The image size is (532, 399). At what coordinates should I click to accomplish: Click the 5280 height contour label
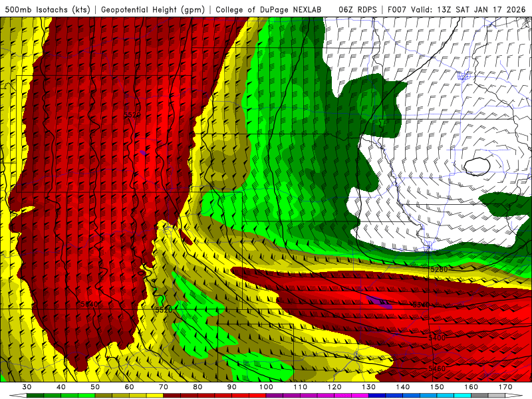coord(439,270)
